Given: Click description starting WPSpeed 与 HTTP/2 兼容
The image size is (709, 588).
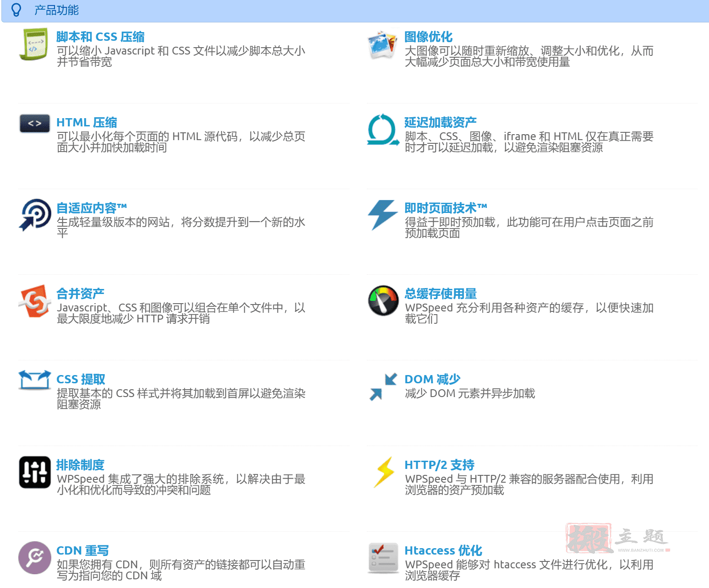Looking at the screenshot, I should coord(529,485).
